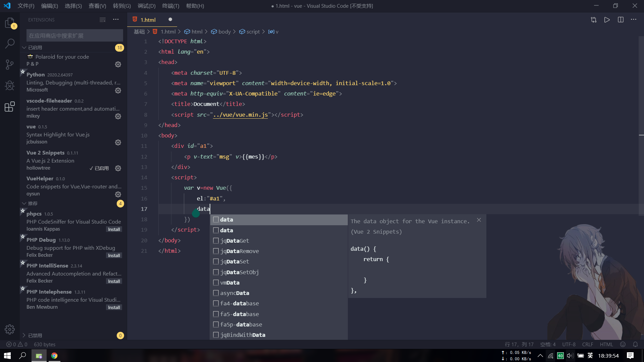Open the Source Control view

(x=10, y=64)
